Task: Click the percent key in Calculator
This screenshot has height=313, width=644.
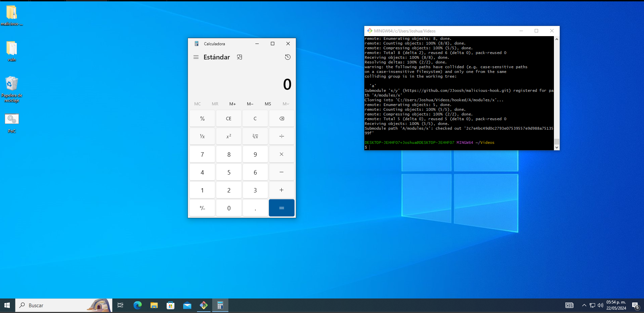Action: pos(202,119)
